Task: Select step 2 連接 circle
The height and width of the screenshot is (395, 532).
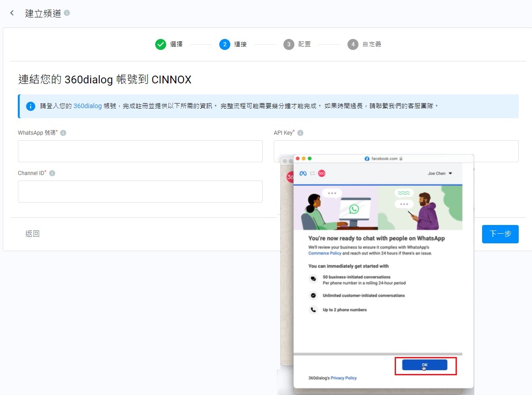Action: tap(225, 44)
